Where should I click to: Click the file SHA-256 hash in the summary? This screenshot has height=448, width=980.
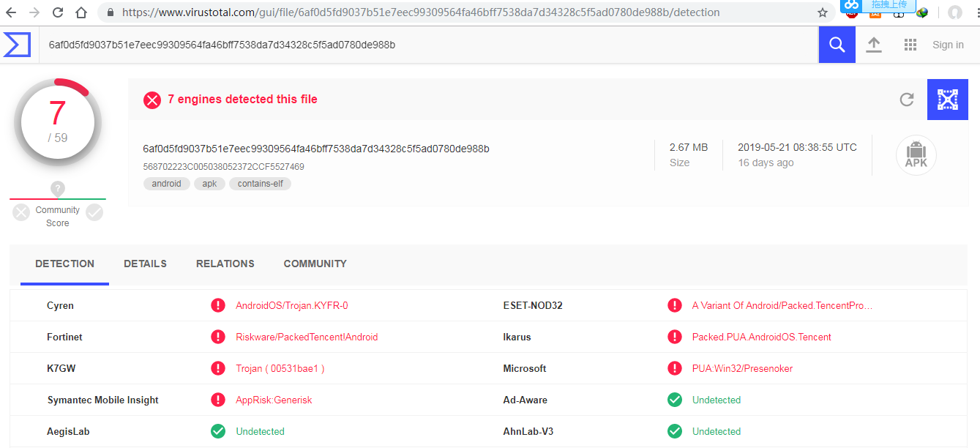[x=316, y=149]
